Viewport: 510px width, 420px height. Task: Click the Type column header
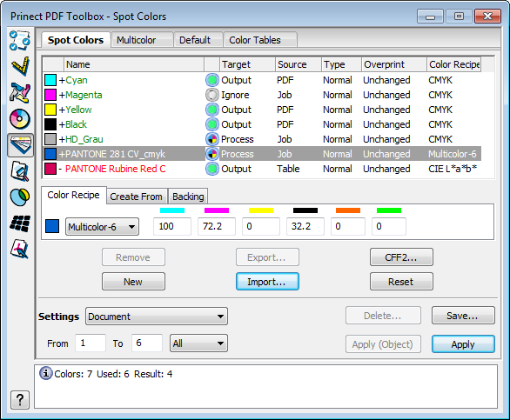pyautogui.click(x=341, y=64)
